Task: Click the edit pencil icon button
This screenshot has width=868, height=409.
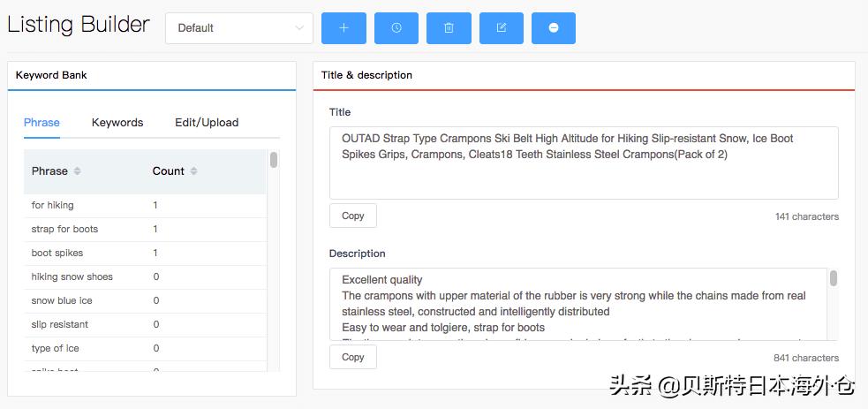Action: pos(502,28)
